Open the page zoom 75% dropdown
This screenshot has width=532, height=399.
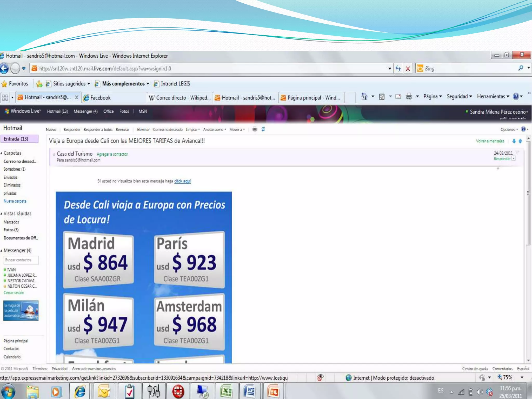pos(522,377)
